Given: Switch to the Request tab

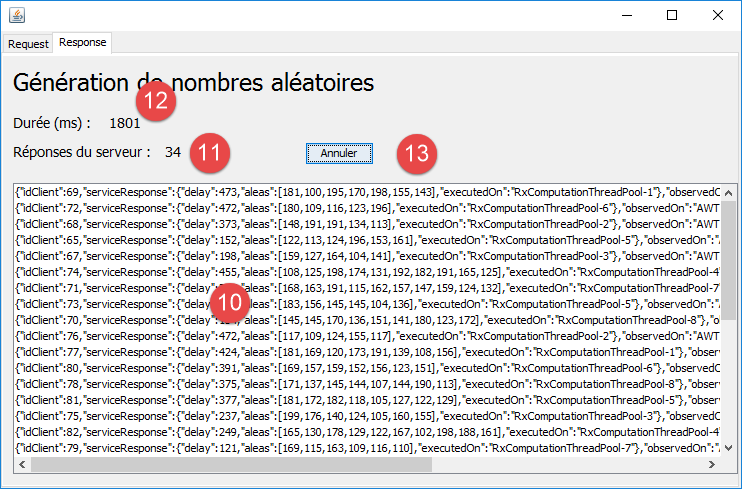Looking at the screenshot, I should [28, 44].
